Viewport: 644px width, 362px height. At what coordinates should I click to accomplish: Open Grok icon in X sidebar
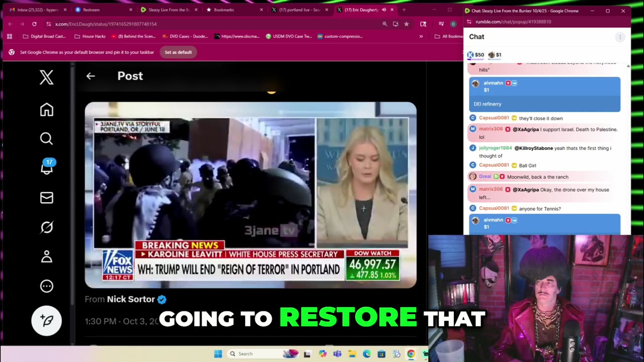(x=46, y=227)
